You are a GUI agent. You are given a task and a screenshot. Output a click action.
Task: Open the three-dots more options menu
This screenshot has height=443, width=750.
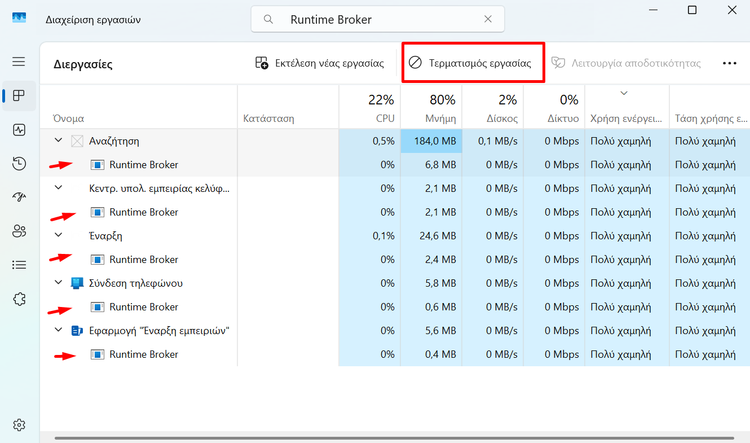(729, 63)
